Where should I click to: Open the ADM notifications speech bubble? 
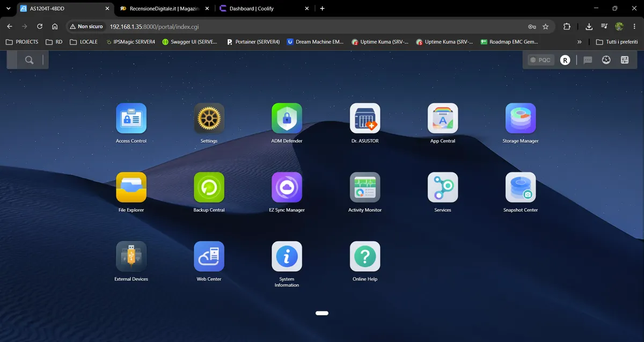[x=588, y=60]
